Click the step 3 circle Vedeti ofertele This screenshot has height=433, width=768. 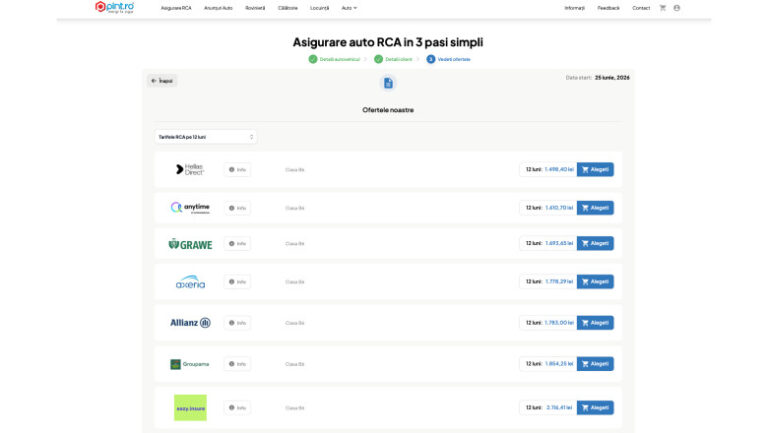coord(431,59)
